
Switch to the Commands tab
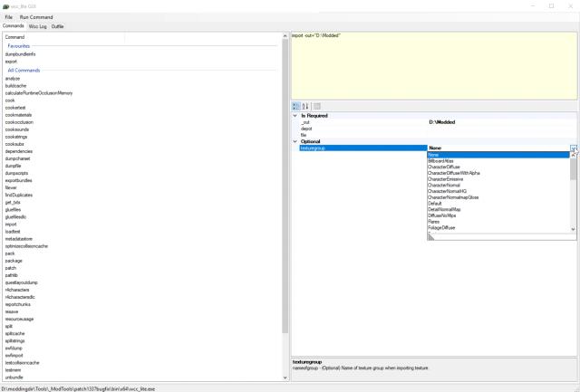pos(14,26)
